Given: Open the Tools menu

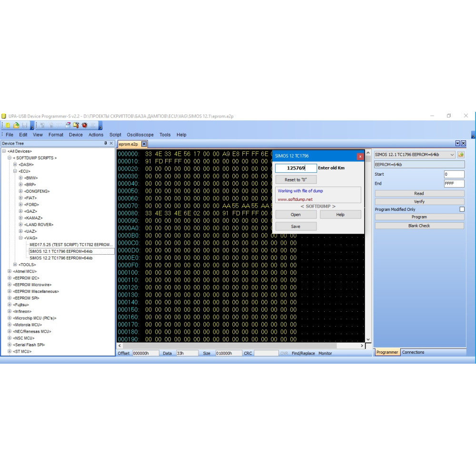Looking at the screenshot, I should 165,135.
